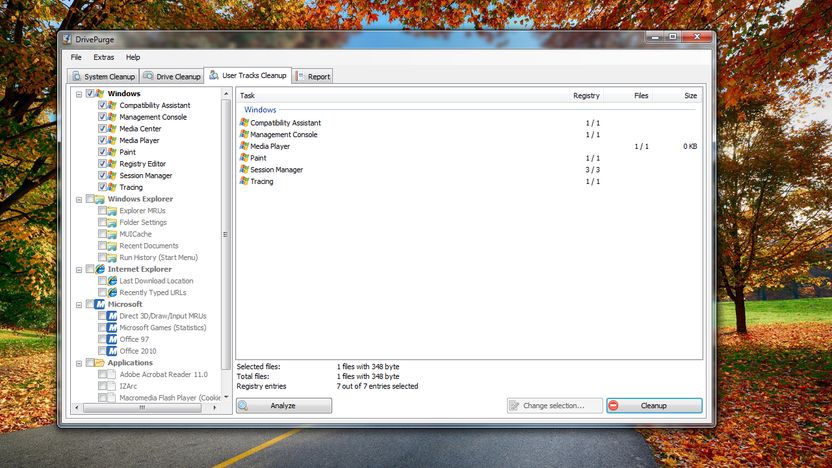Collapse the Windows Explorer tree group

coord(79,200)
